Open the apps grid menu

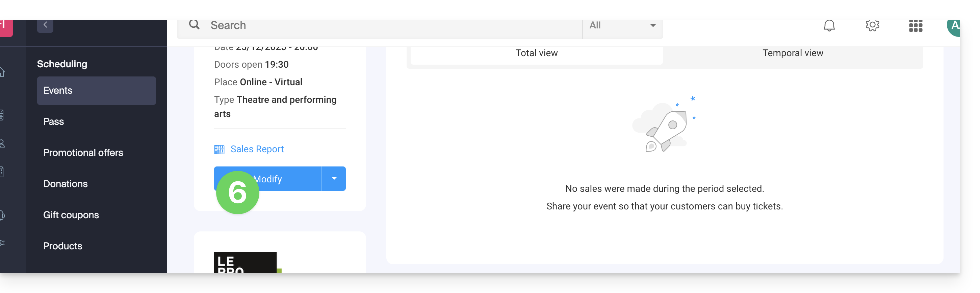point(915,26)
